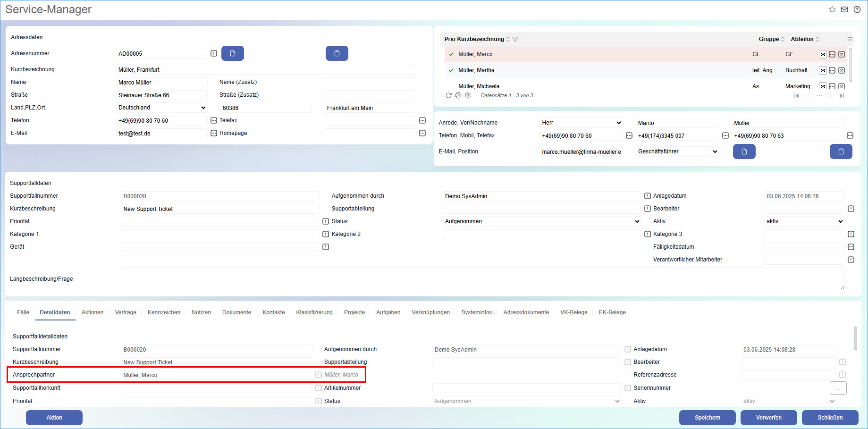Click delete X icon in Müller, Martha row
The width and height of the screenshot is (868, 429).
coord(842,70)
